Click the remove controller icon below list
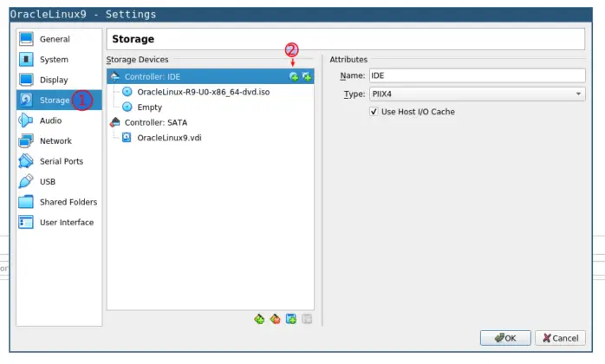Image resolution: width=605 pixels, height=364 pixels. 275,319
